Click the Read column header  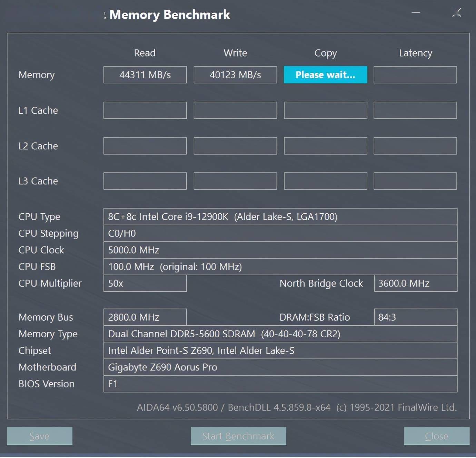click(145, 53)
